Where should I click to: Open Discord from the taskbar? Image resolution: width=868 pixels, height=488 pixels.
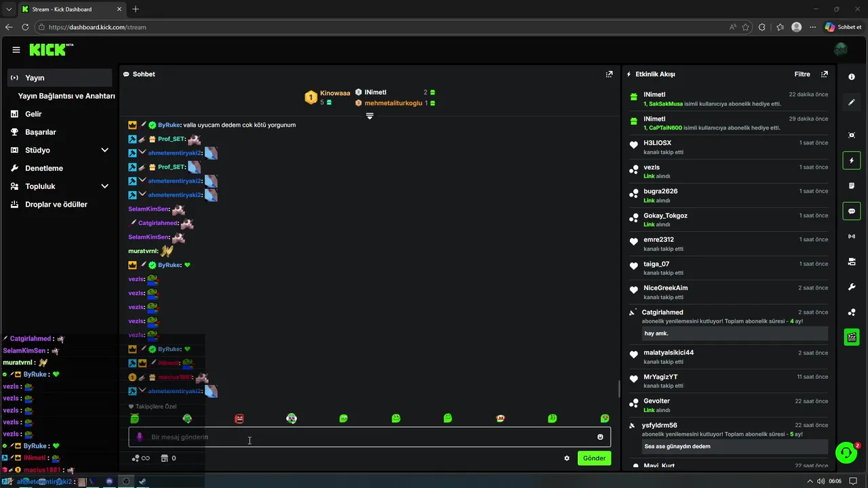click(x=109, y=481)
